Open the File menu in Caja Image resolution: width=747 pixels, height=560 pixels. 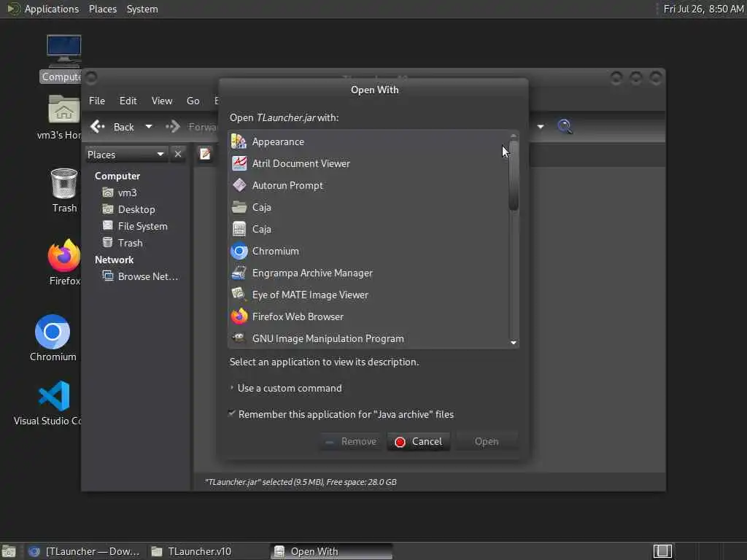97,101
